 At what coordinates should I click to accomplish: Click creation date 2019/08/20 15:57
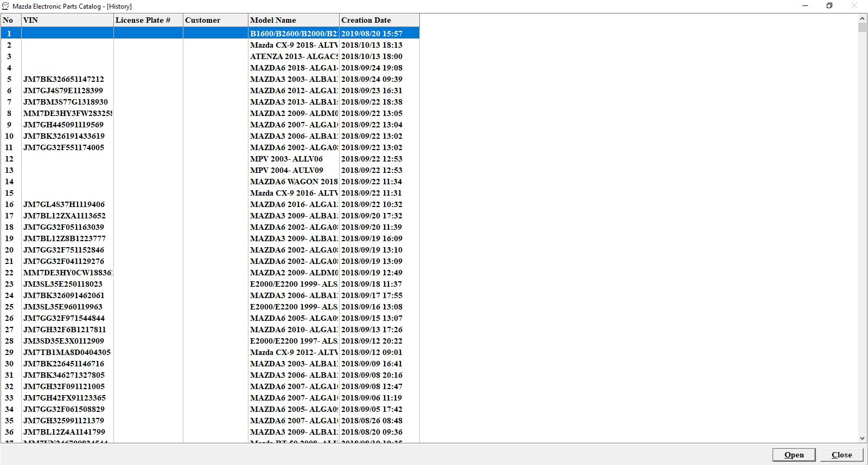pyautogui.click(x=372, y=34)
